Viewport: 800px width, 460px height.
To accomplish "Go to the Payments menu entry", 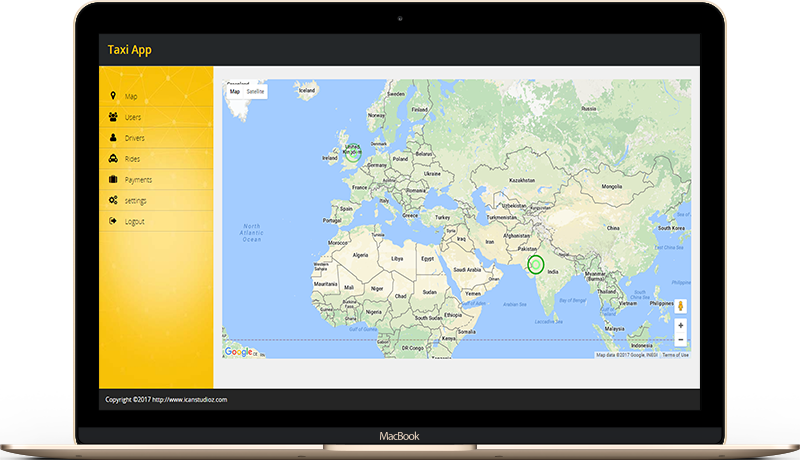I will (x=138, y=180).
